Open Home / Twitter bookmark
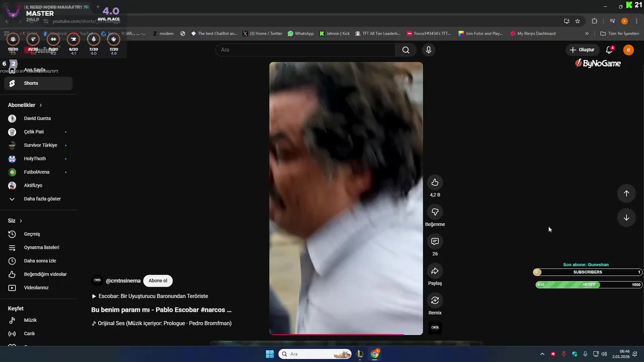Screen dimensions: 644x362 (x=262, y=34)
